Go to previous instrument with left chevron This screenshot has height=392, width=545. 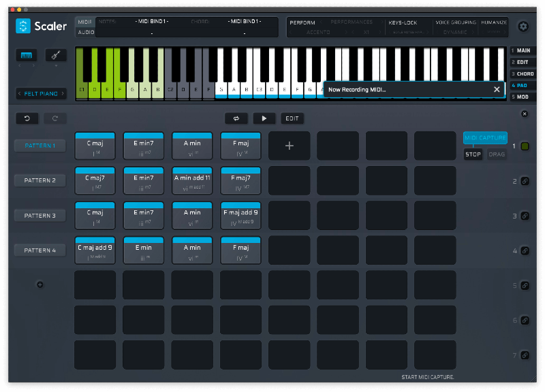(20, 93)
